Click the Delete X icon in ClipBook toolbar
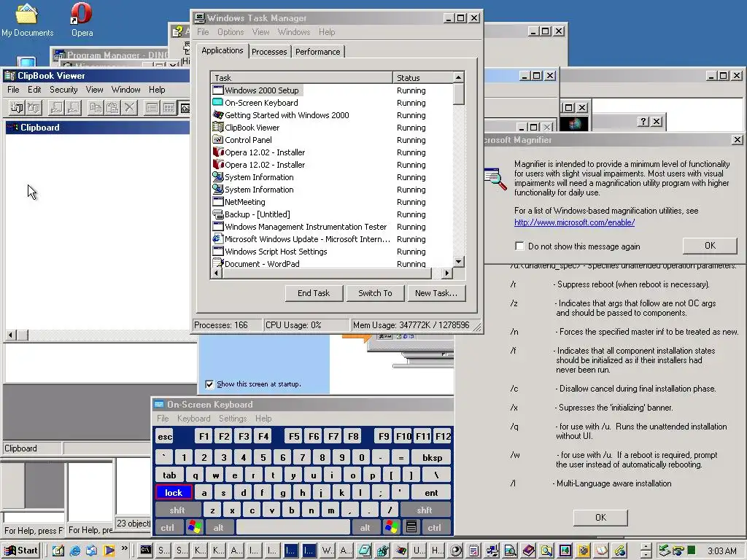Image resolution: width=747 pixels, height=560 pixels. [129, 108]
